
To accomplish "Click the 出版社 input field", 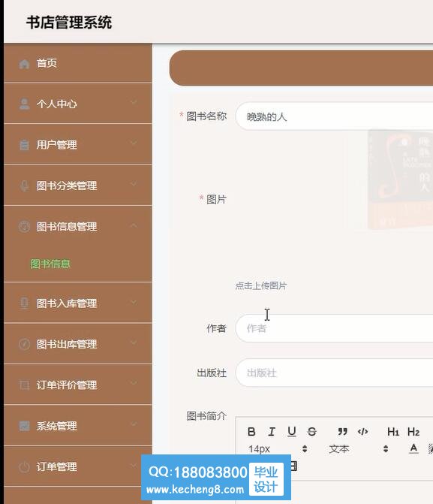I will click(335, 373).
